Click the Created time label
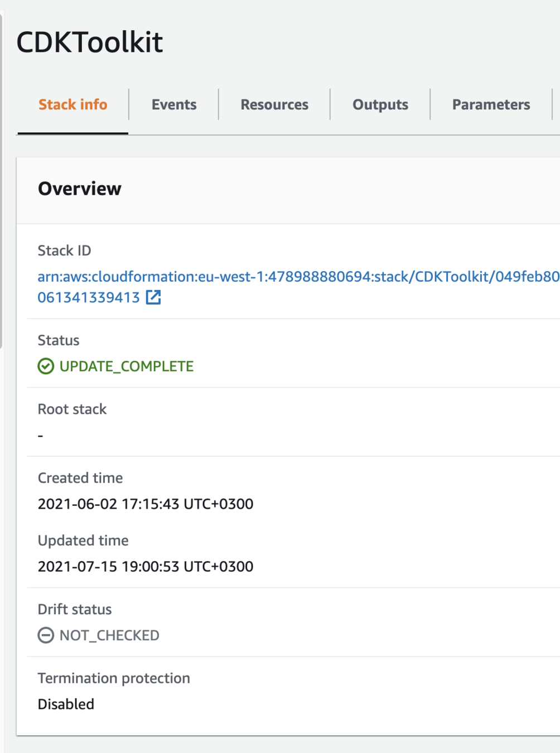 tap(80, 478)
